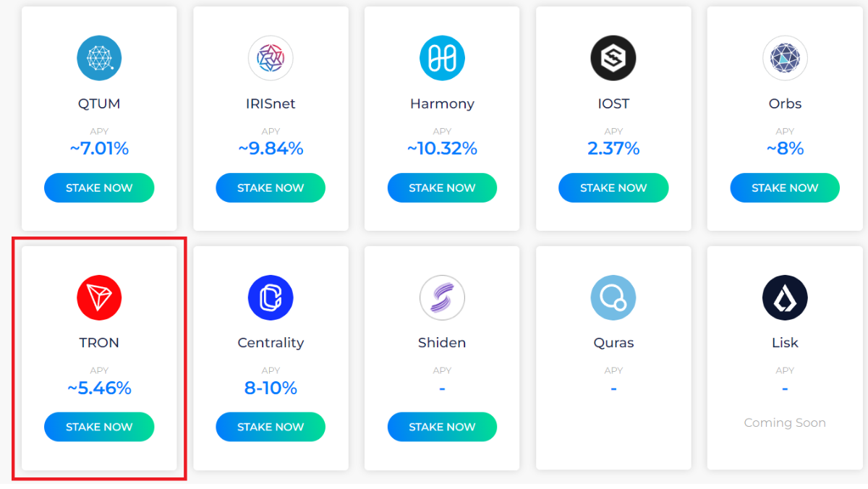
Task: Click the Lisk logo icon
Action: coord(785,297)
